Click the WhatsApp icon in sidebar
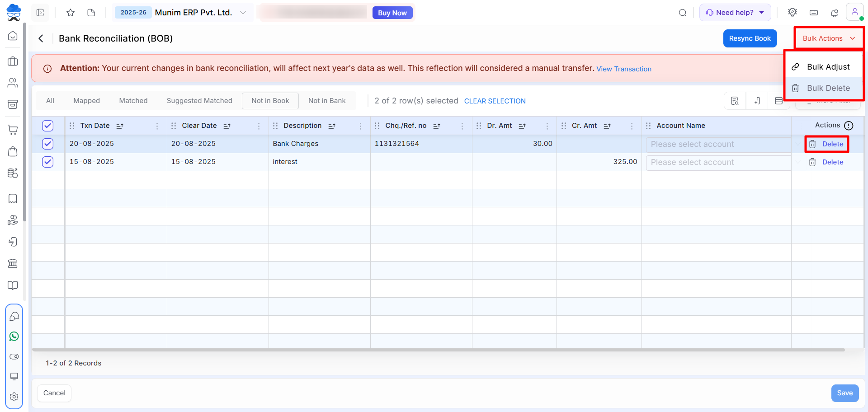 pyautogui.click(x=14, y=336)
